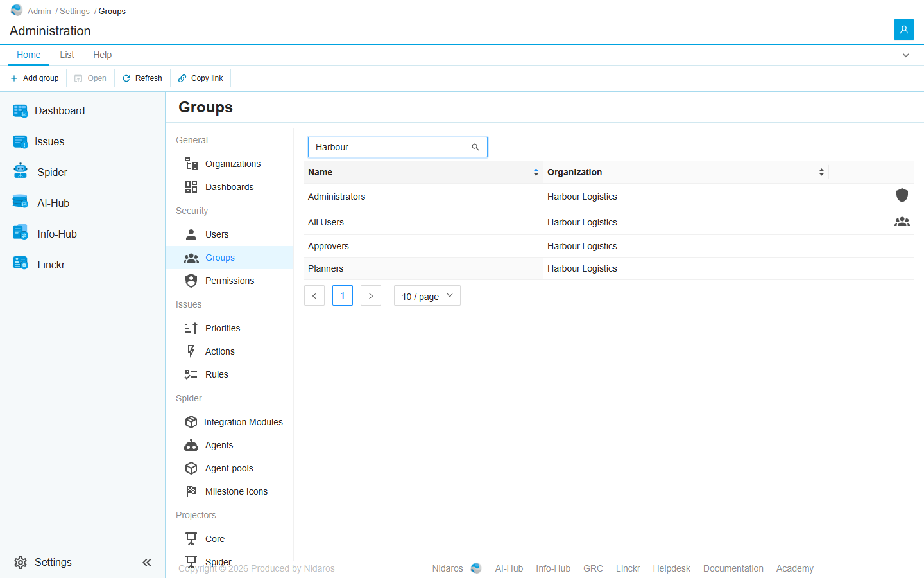Open the Linckr footer link
The height and width of the screenshot is (578, 924).
point(628,568)
